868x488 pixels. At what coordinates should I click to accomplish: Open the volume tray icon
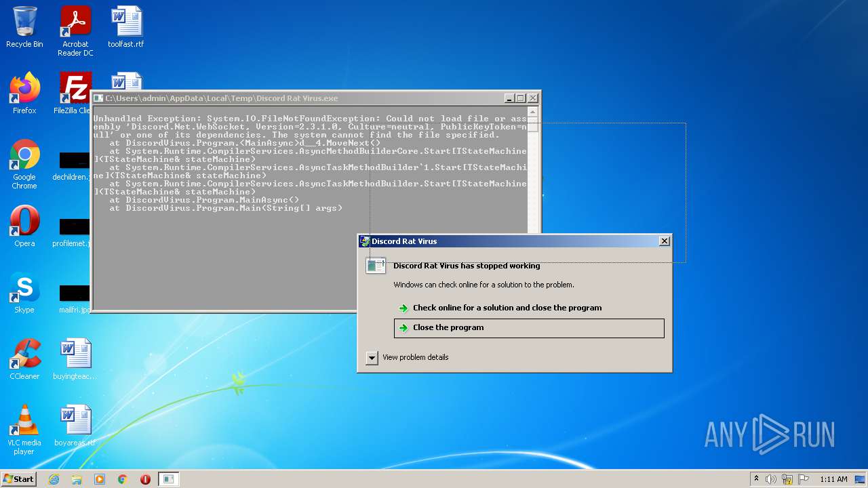tap(771, 479)
